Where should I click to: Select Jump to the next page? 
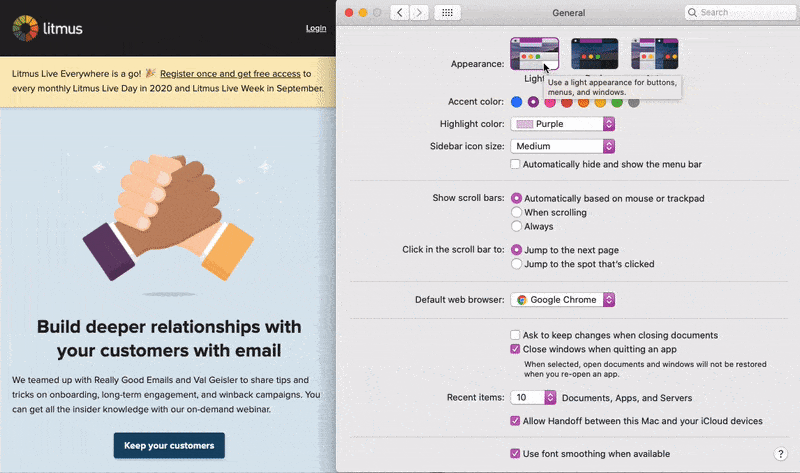pos(516,250)
